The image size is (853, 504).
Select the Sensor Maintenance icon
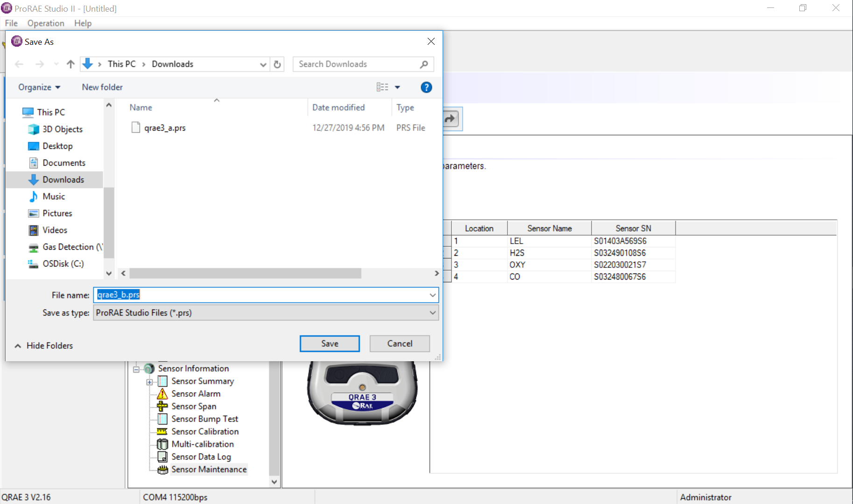162,469
